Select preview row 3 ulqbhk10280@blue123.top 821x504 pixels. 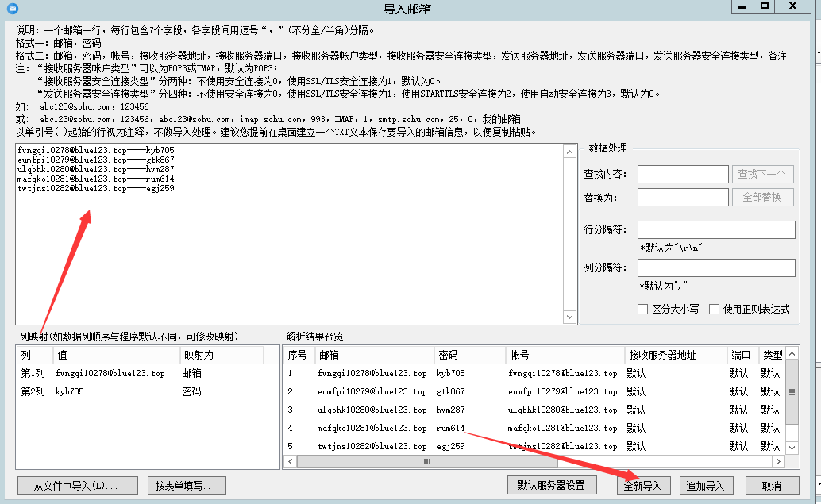[534, 410]
